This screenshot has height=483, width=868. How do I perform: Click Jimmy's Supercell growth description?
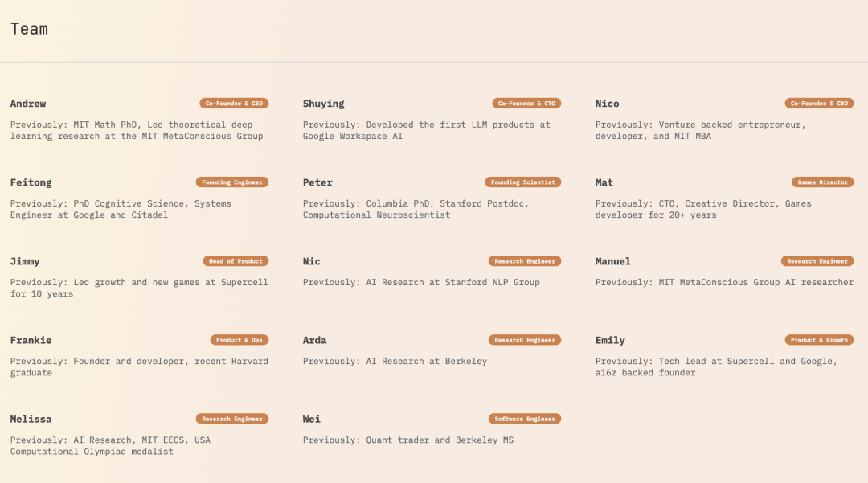point(139,289)
